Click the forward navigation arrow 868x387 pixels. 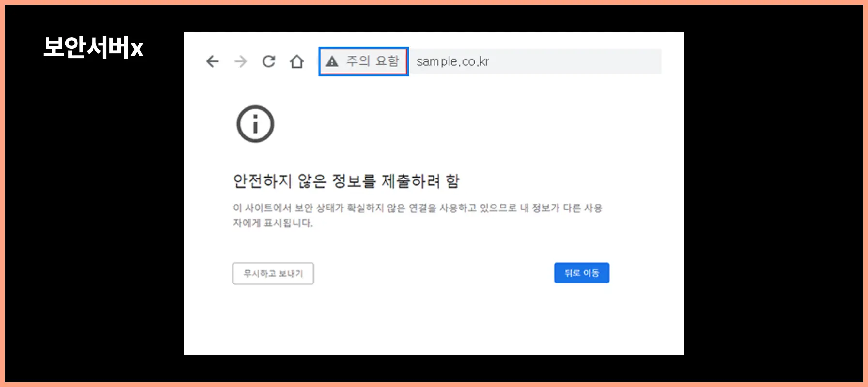pos(241,61)
